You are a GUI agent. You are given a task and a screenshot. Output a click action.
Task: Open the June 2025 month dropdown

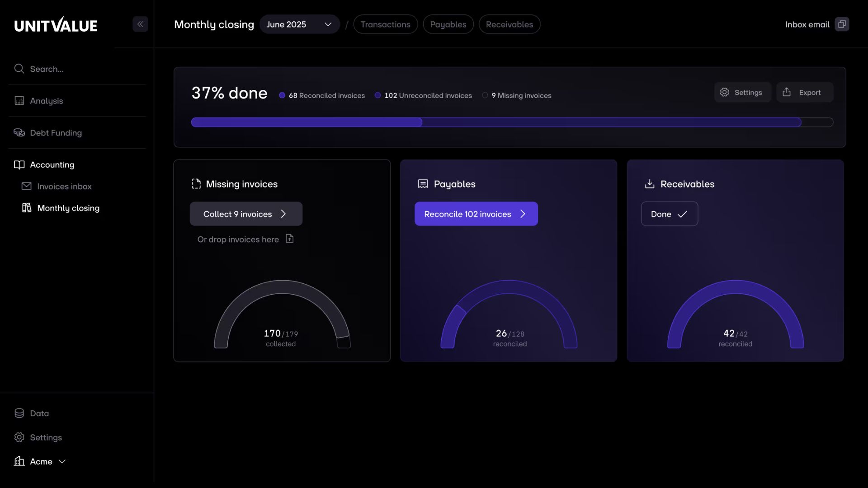pos(299,24)
